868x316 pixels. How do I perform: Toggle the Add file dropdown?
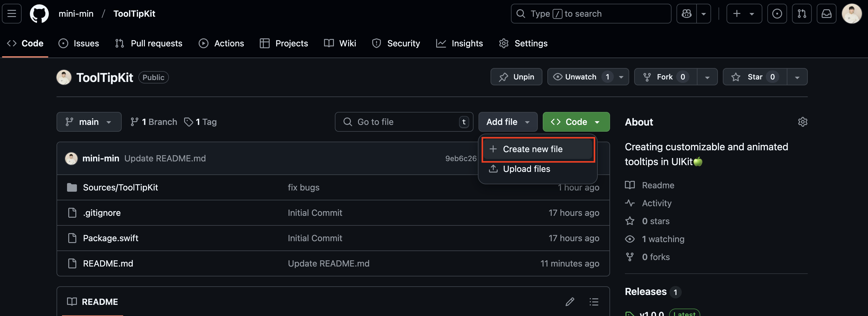click(x=508, y=122)
